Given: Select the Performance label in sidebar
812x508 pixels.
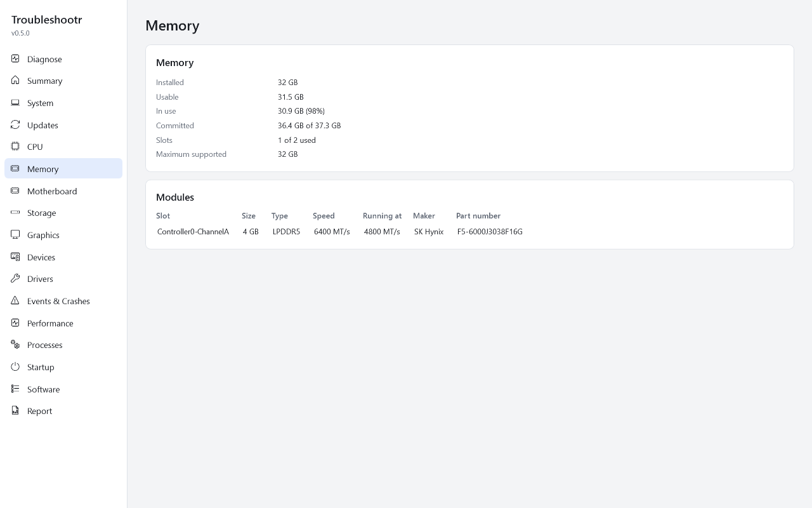Looking at the screenshot, I should point(50,323).
